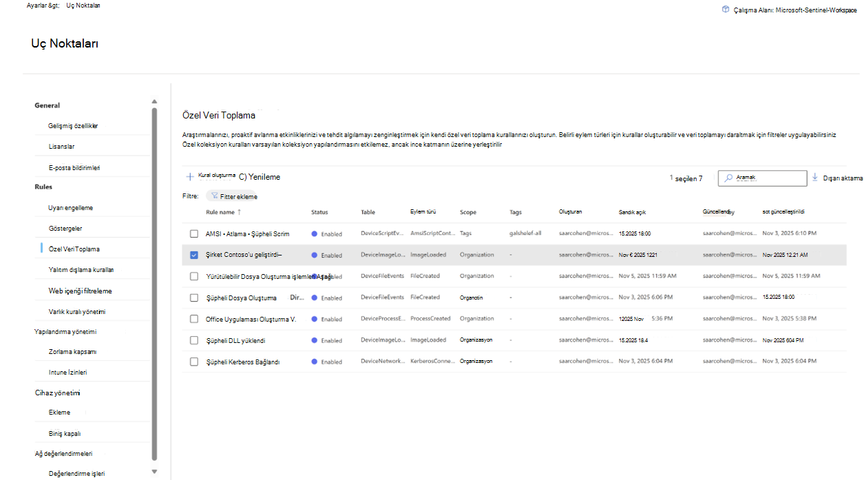Image resolution: width=868 pixels, height=480 pixels.
Task: Sort by Tags column header
Action: (x=516, y=212)
